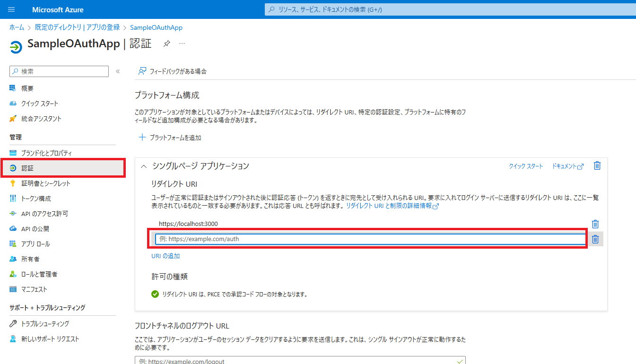Click the ブランド化とプロパティ icon
Screen dimensions: 636x364
point(13,153)
